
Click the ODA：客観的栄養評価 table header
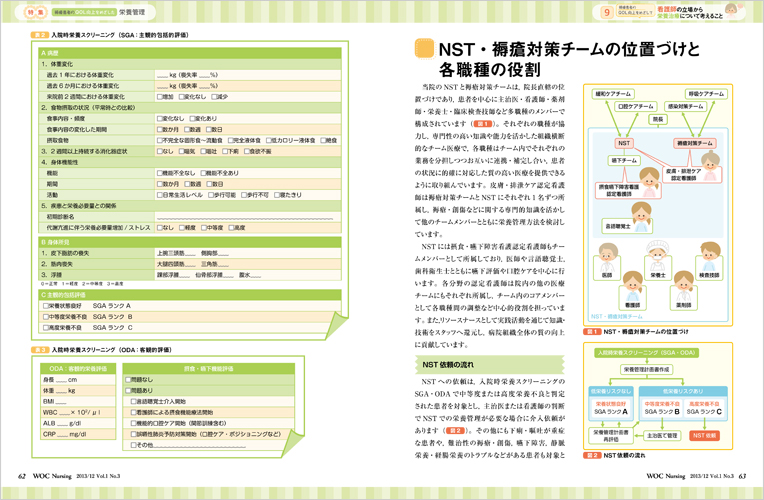click(78, 369)
